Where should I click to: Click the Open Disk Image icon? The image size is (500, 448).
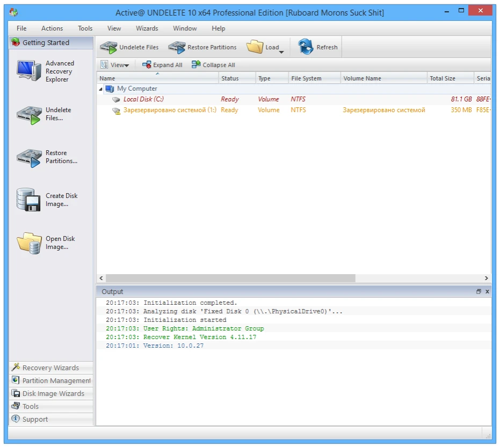(x=30, y=243)
